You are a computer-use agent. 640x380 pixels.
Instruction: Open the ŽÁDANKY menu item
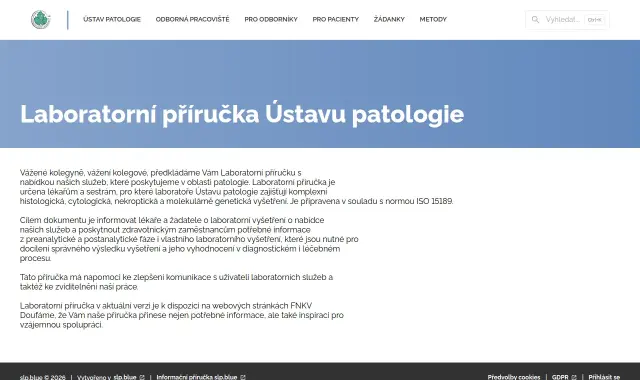pos(389,19)
